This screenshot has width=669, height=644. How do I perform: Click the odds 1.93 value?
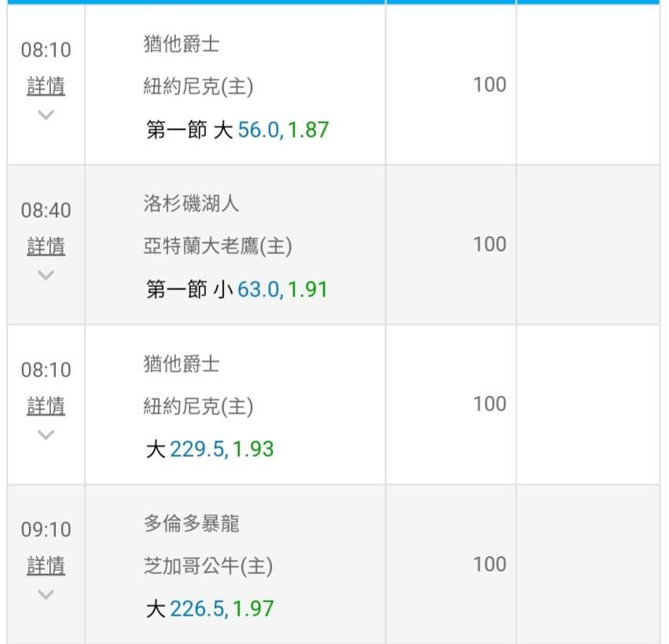click(x=253, y=450)
